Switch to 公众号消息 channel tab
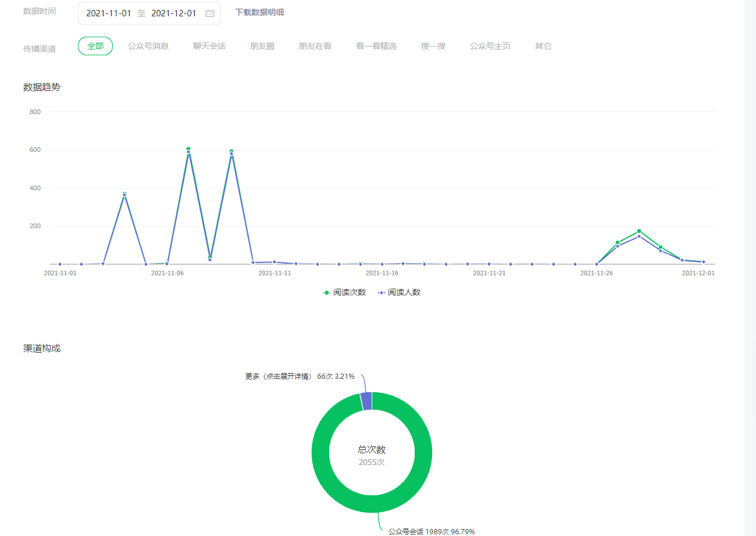Image resolution: width=756 pixels, height=536 pixels. pos(148,46)
